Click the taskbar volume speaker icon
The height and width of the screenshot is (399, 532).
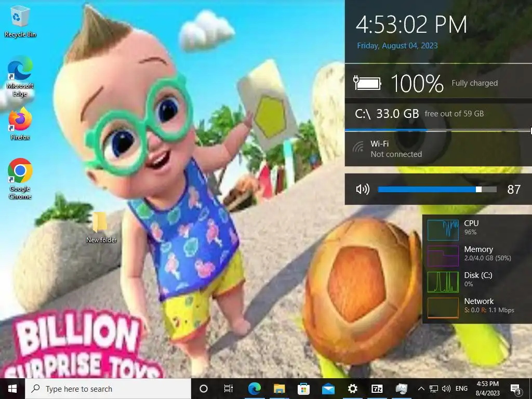tap(446, 389)
